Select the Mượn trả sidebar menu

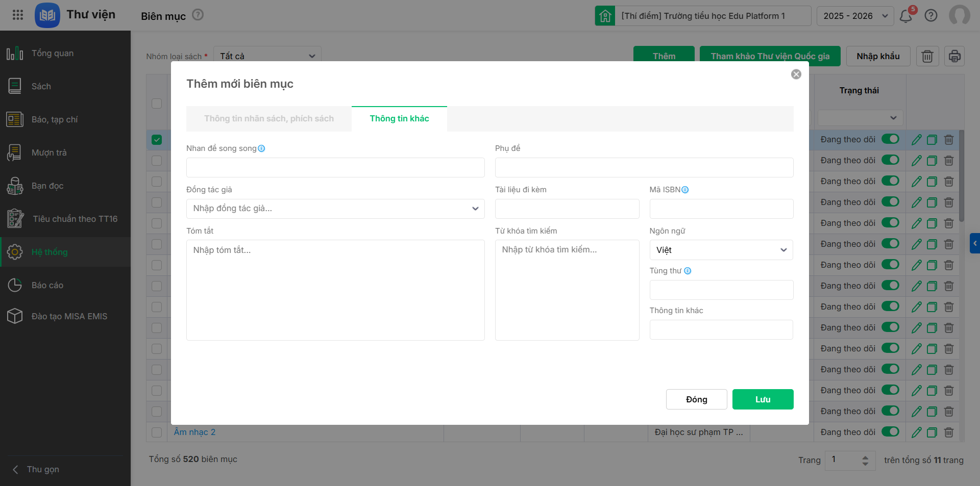pos(49,152)
